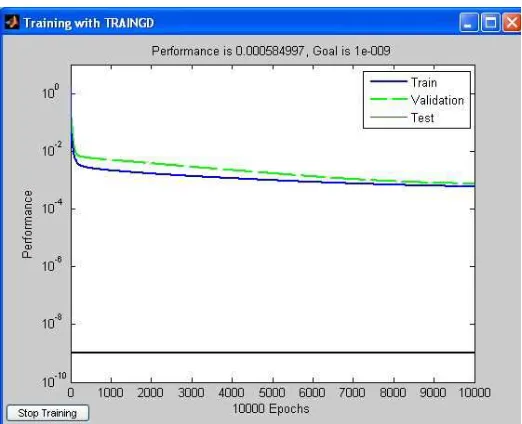This screenshot has height=424, width=522.
Task: Maximize the Training with TRAINGD window
Action: [x=490, y=23]
